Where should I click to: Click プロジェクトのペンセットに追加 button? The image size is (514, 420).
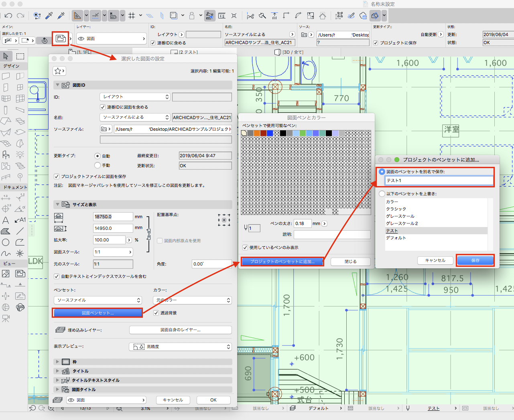(282, 262)
